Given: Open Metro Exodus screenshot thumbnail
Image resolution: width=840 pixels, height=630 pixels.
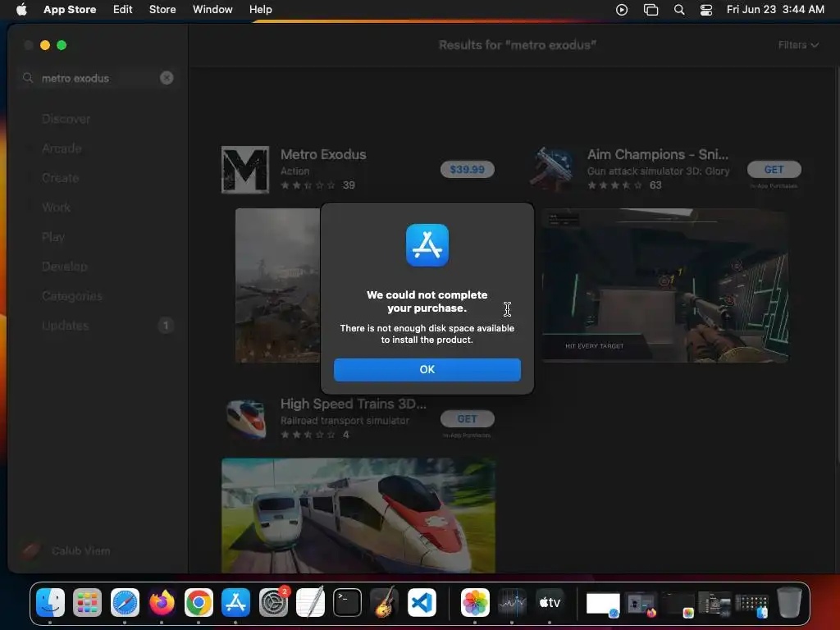Looking at the screenshot, I should [x=277, y=285].
